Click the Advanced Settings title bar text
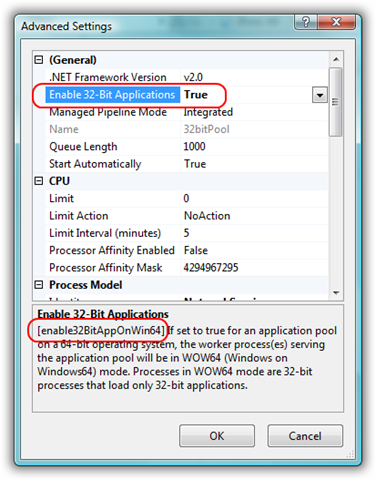This screenshot has height=480, width=376. pyautogui.click(x=67, y=26)
